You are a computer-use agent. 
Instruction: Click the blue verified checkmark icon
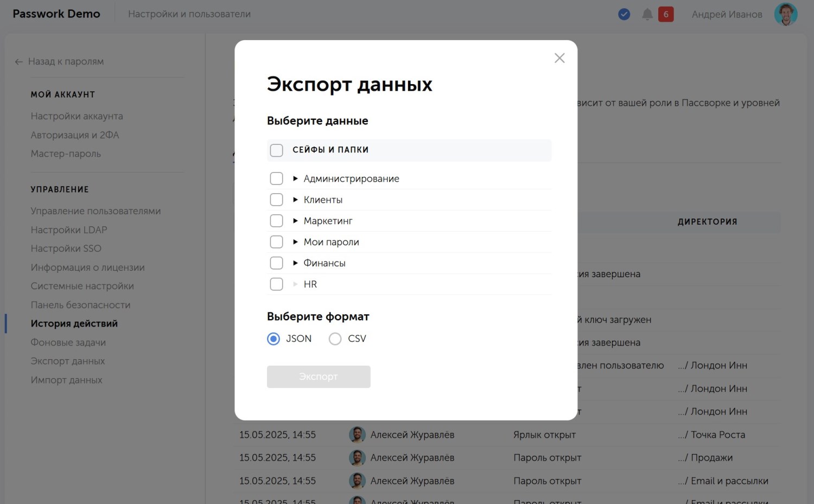[x=624, y=14]
